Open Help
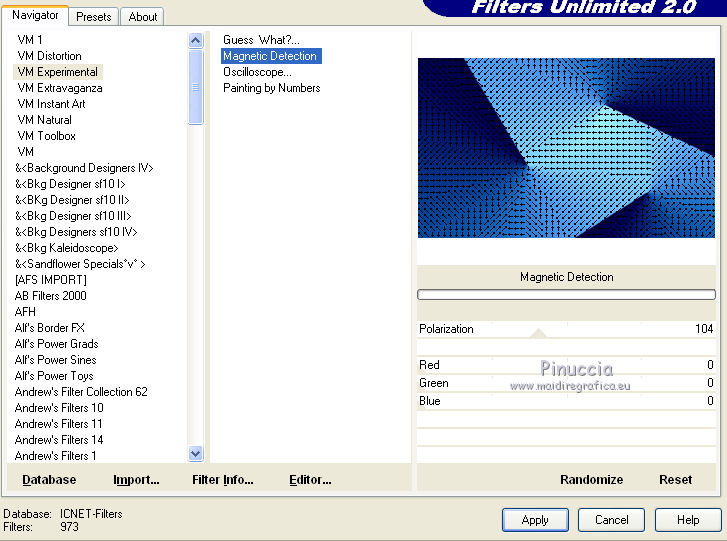Screen dimensions: 727x541 [688, 520]
